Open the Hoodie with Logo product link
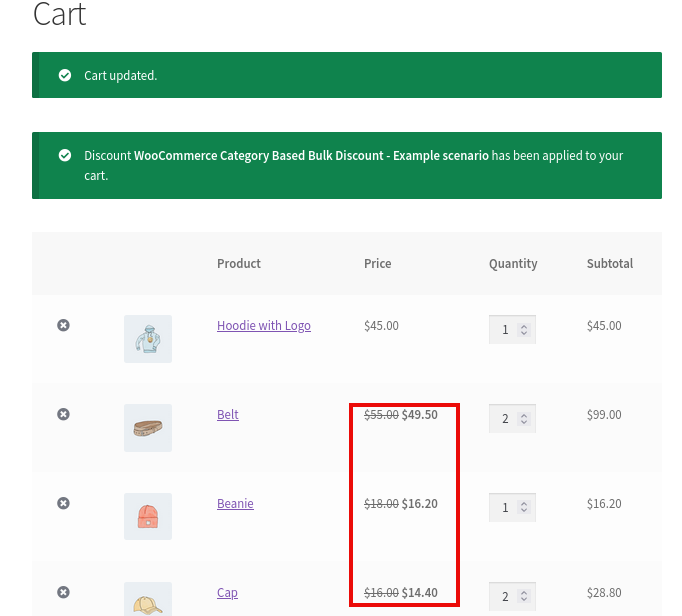 click(x=263, y=326)
